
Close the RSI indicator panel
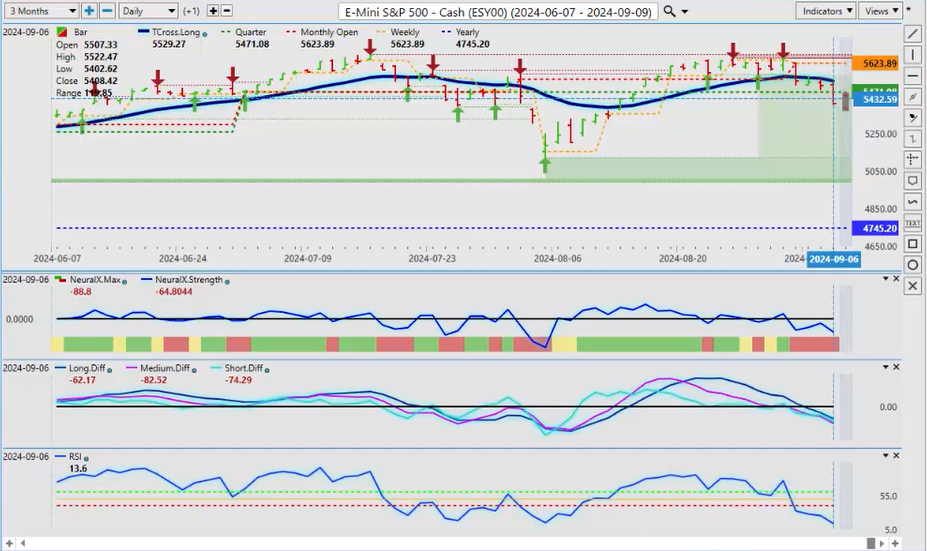click(x=896, y=455)
